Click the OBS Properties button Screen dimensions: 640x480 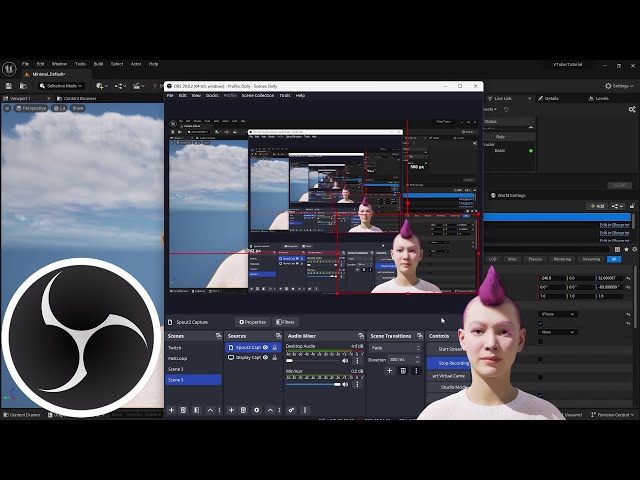click(x=252, y=322)
